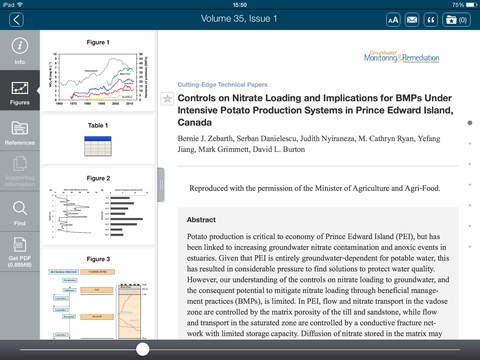
Task: Click the page slider knob at bottom
Action: tap(143, 349)
